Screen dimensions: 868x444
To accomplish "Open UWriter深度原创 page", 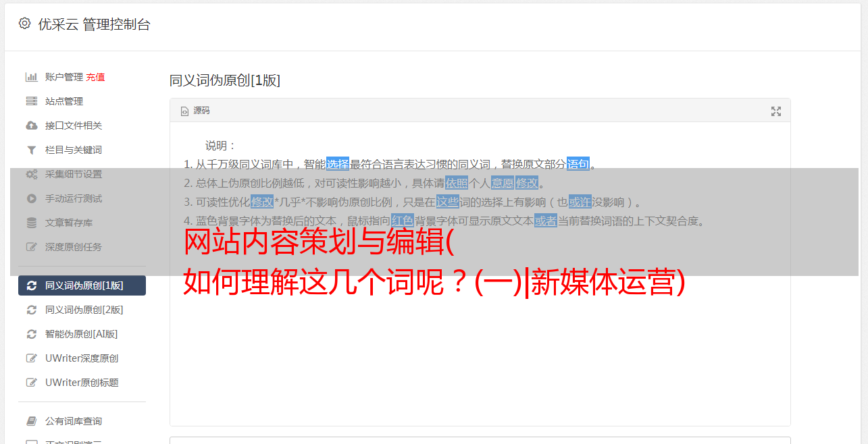I will [82, 358].
